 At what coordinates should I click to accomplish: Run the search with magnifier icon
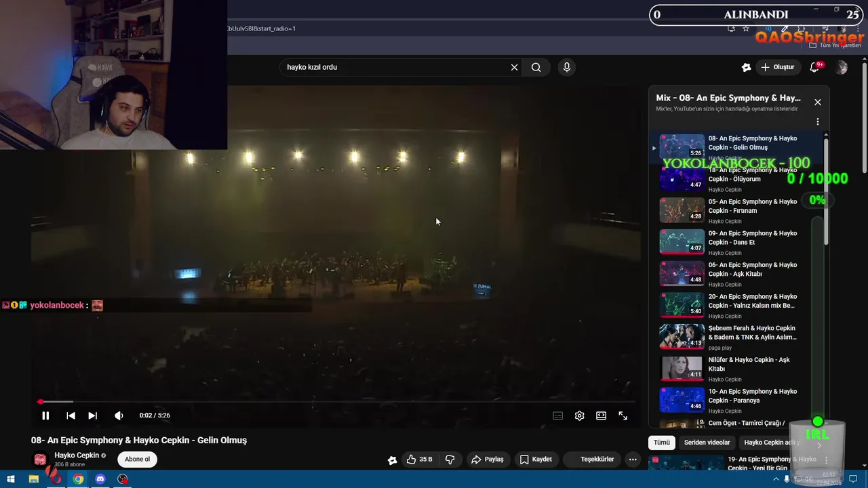click(536, 67)
